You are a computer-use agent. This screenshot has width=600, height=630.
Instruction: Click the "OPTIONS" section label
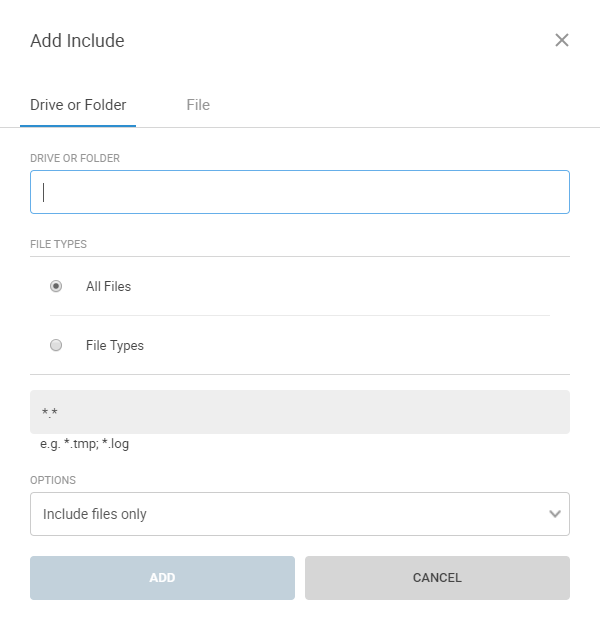pyautogui.click(x=53, y=480)
